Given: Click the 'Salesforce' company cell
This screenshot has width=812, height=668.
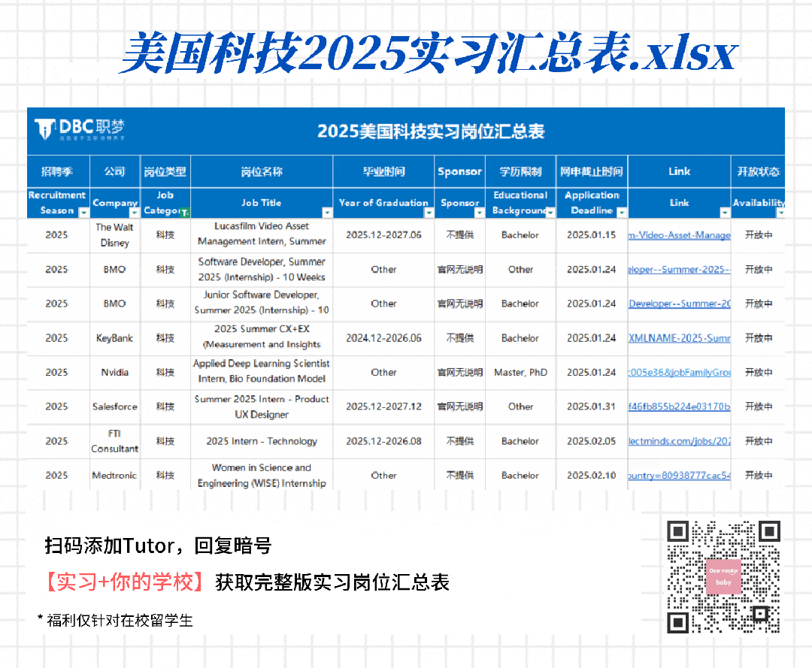Looking at the screenshot, I should [114, 407].
